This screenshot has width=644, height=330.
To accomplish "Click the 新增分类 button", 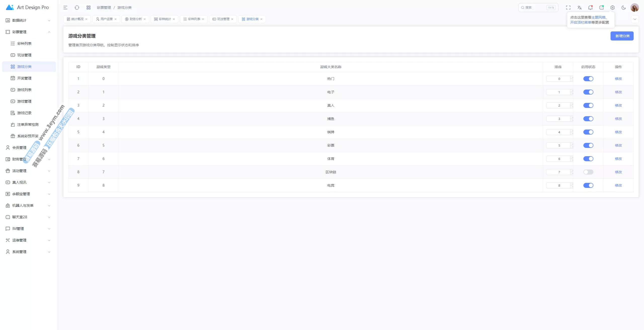I will 622,36.
